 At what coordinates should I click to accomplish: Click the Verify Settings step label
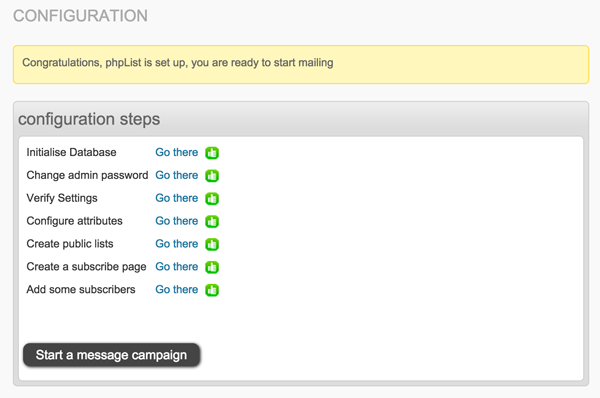click(62, 198)
